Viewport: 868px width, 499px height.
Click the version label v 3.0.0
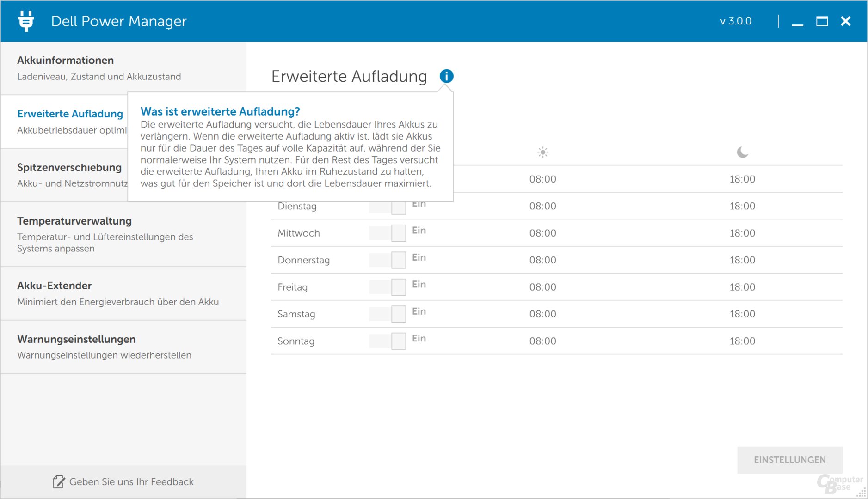click(736, 21)
